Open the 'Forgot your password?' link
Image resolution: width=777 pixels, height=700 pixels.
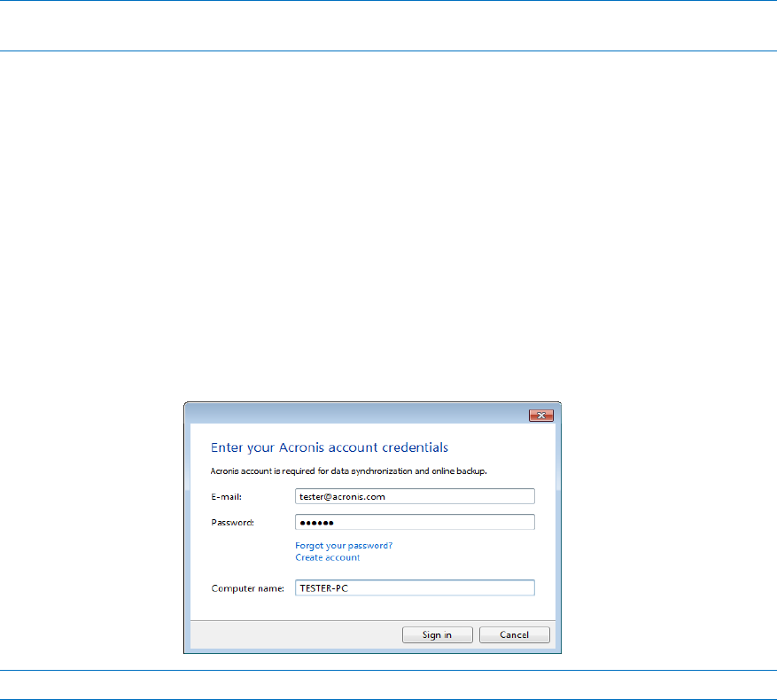(x=344, y=545)
